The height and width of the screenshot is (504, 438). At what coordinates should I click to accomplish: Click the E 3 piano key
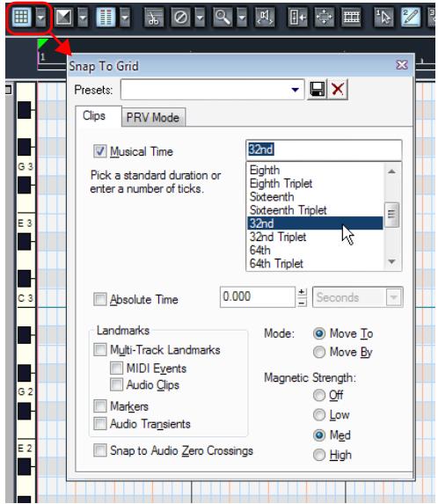coord(26,223)
